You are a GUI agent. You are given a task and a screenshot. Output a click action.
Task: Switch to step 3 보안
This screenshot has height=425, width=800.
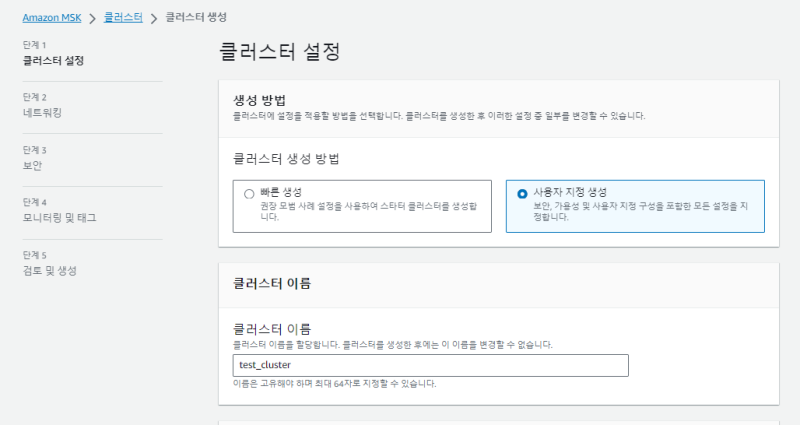click(32, 165)
